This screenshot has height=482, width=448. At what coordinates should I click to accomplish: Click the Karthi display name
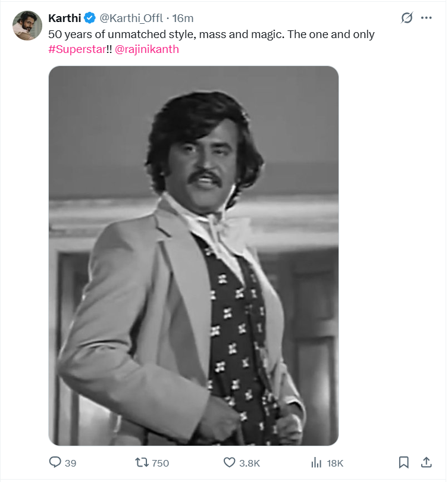coord(64,18)
